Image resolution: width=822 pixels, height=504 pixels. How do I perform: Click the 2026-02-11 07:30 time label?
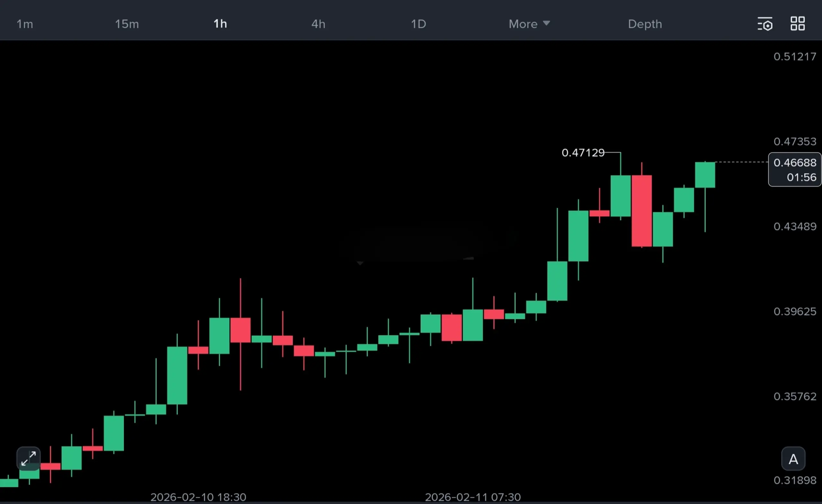(473, 497)
